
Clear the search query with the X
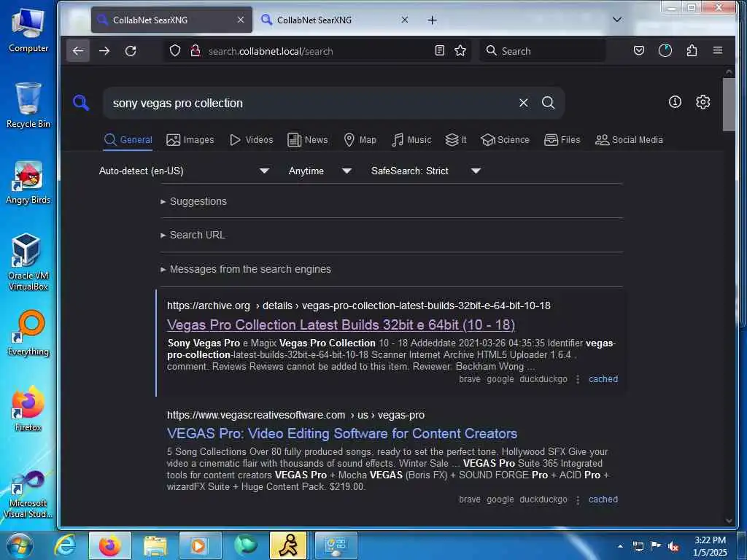(x=523, y=103)
